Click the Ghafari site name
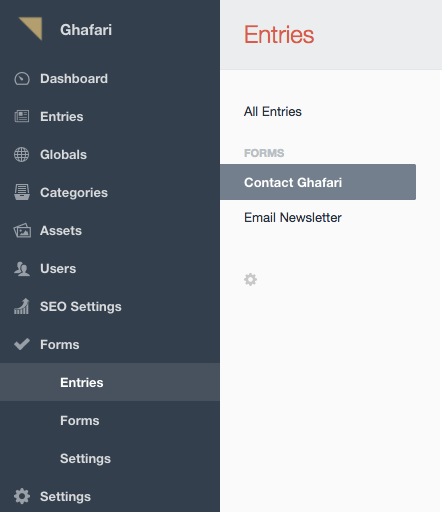The height and width of the screenshot is (512, 442). click(x=86, y=30)
